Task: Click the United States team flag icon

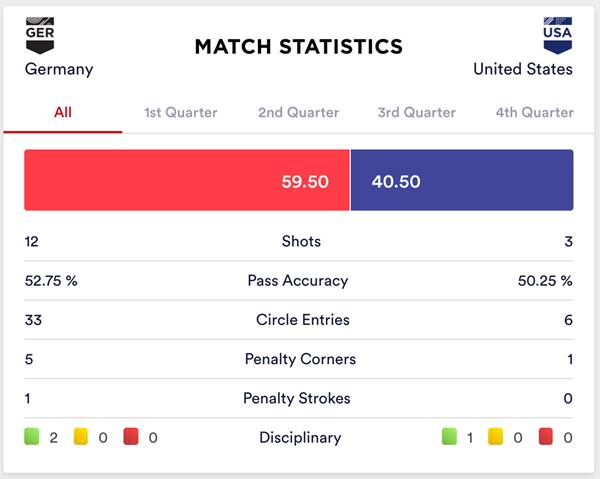Action: tap(557, 35)
